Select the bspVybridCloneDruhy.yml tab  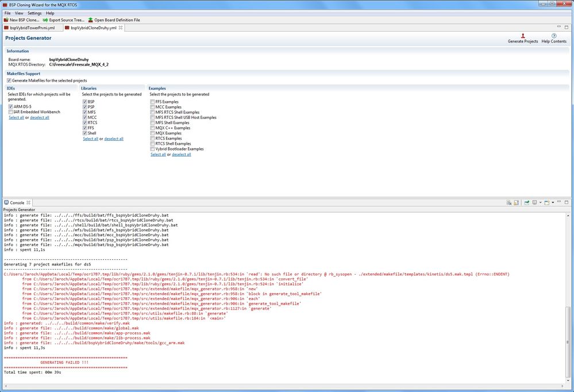pyautogui.click(x=94, y=28)
